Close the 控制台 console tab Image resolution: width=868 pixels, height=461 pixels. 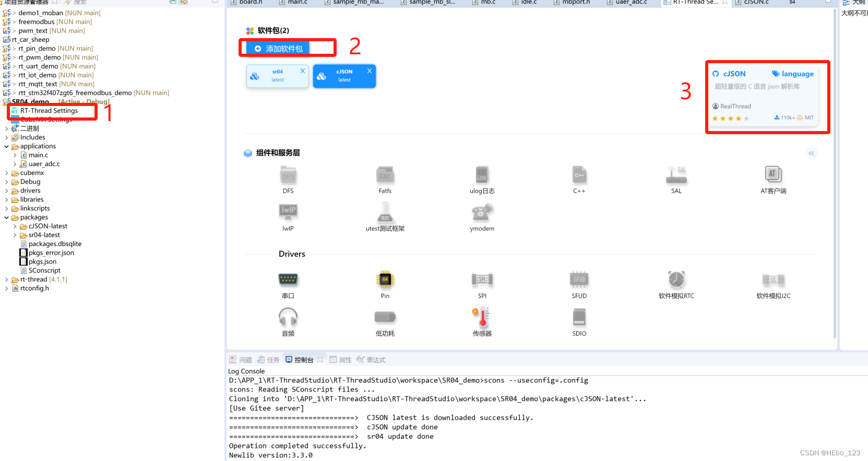pyautogui.click(x=320, y=360)
